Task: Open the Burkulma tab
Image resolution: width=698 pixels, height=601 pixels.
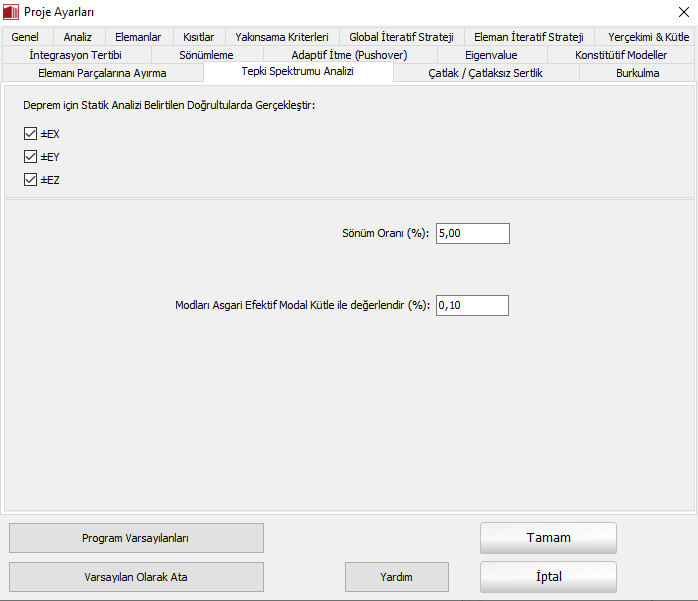Action: (637, 73)
